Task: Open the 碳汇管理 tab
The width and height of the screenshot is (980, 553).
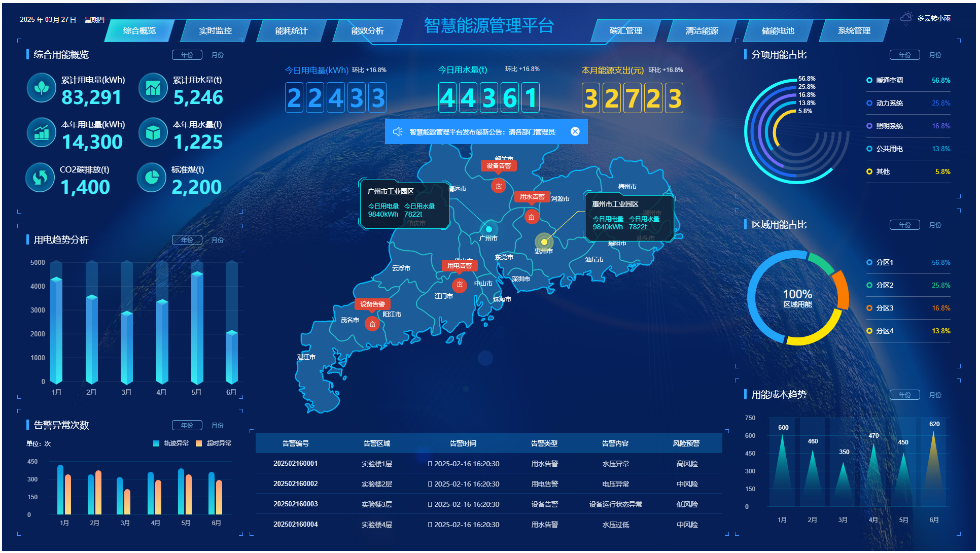Action: click(x=625, y=31)
